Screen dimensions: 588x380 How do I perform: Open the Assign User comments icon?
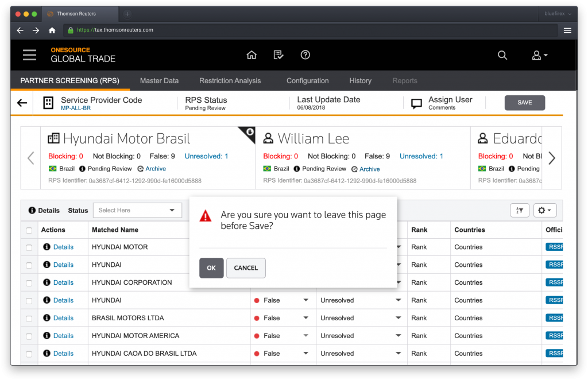pyautogui.click(x=416, y=103)
